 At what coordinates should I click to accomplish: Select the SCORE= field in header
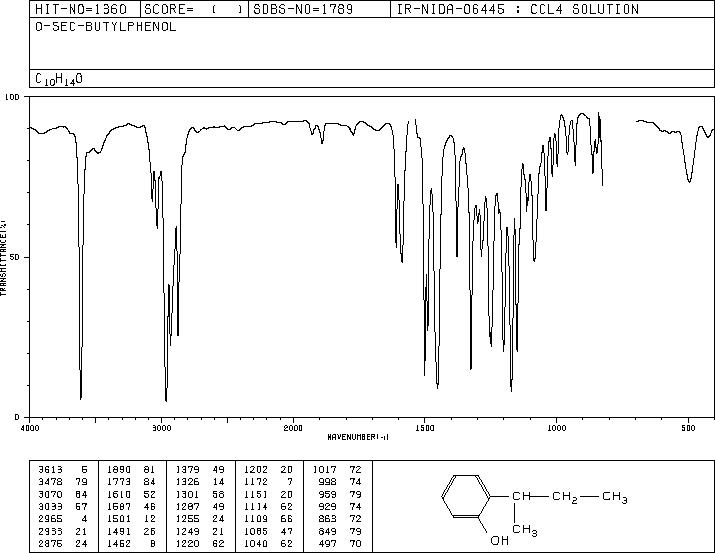[193, 9]
